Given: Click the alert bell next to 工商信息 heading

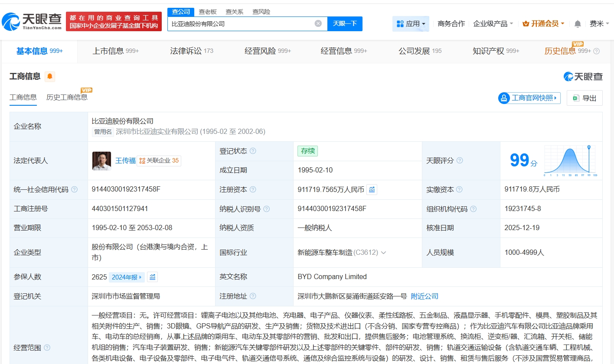Looking at the screenshot, I should [50, 77].
